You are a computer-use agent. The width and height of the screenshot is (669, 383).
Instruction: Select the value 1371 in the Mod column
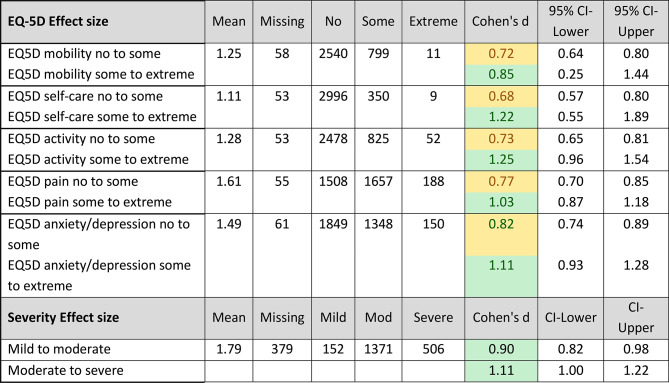[x=378, y=349]
